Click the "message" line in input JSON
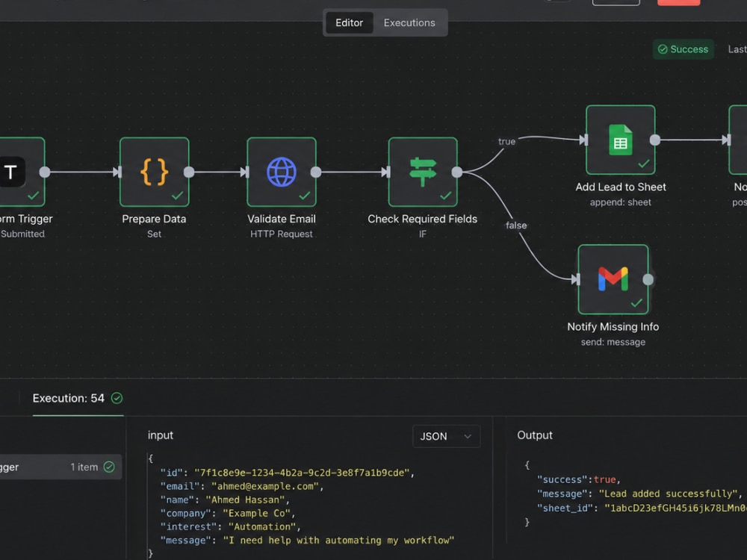Viewport: 747px width, 560px height. coord(307,541)
